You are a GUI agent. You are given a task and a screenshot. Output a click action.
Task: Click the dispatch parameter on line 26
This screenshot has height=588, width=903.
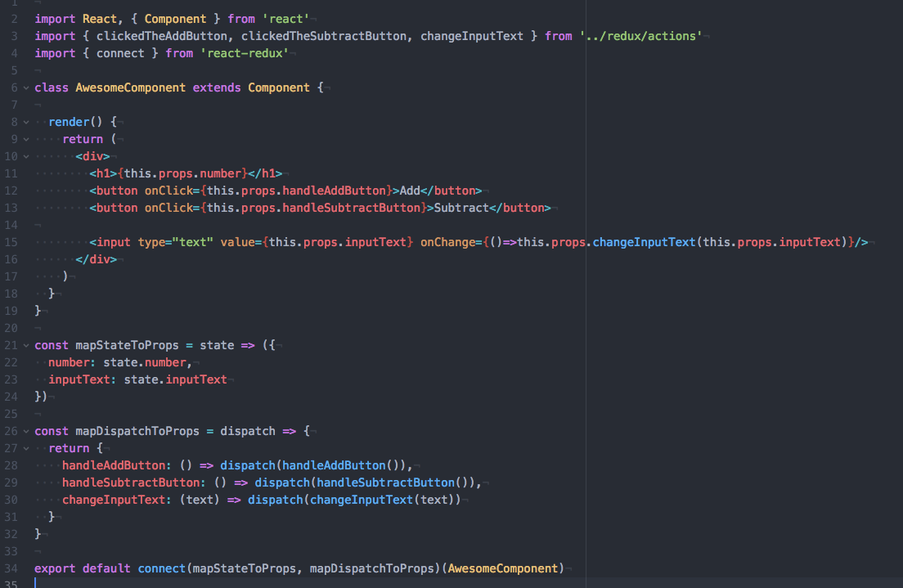tap(248, 431)
